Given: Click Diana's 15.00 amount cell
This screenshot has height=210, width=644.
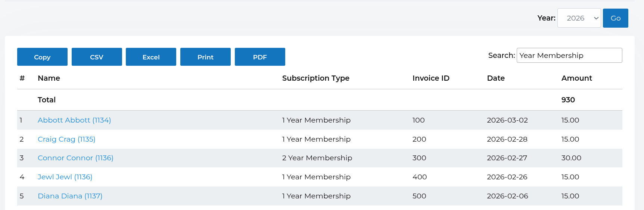Looking at the screenshot, I should coord(570,196).
